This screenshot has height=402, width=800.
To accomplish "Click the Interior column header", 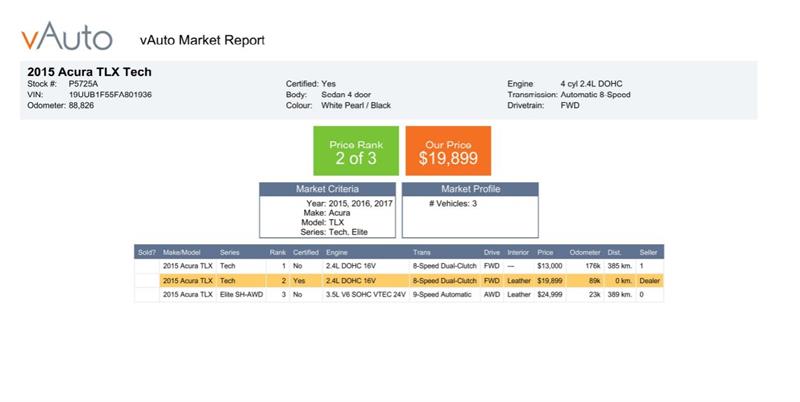I will (x=518, y=252).
